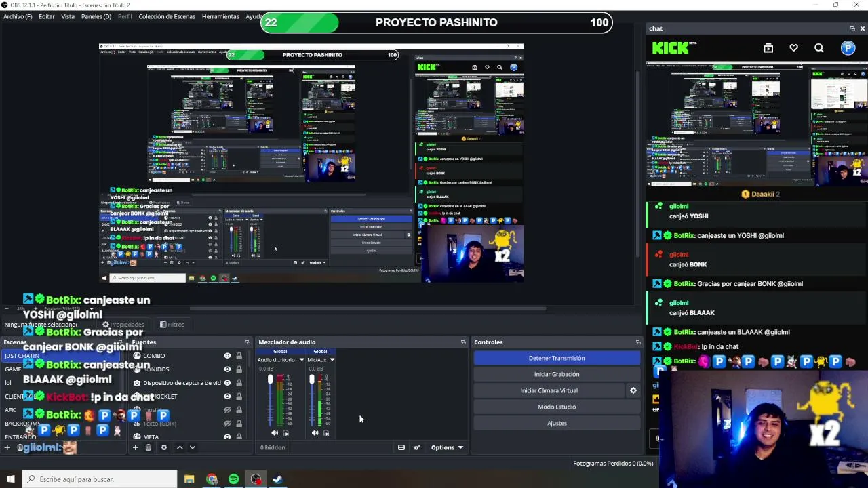The height and width of the screenshot is (488, 868).
Task: Open Chrome from the taskbar
Action: tap(212, 479)
